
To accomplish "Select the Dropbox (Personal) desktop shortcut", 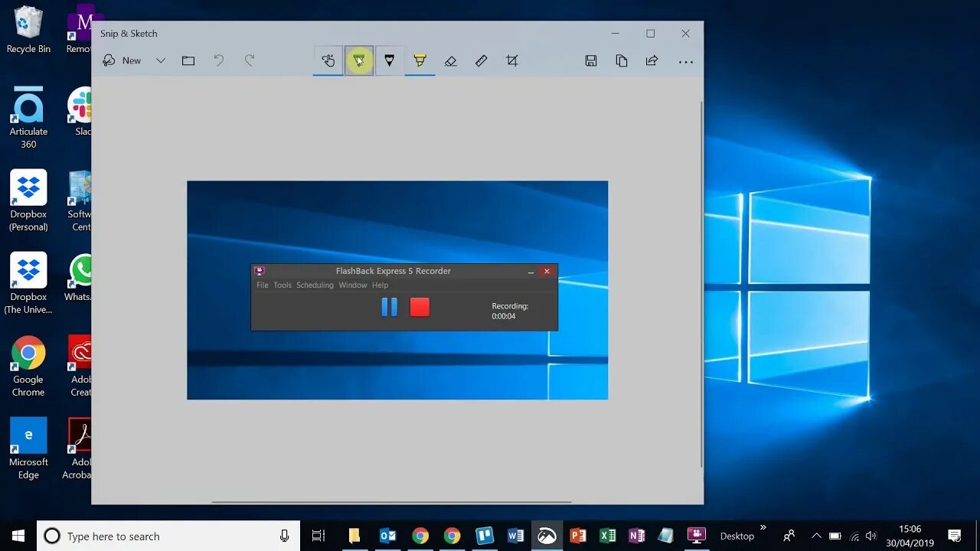I will [x=28, y=201].
